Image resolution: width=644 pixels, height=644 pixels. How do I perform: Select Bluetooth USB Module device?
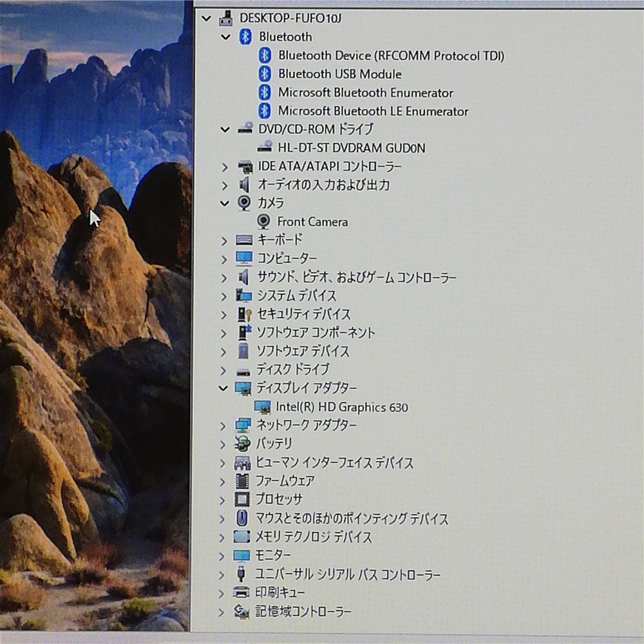340,74
